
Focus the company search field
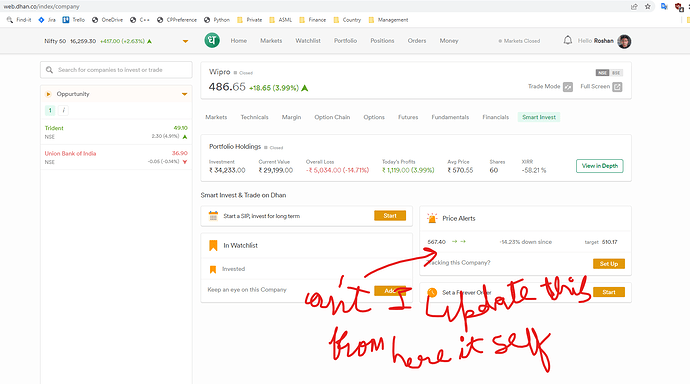click(116, 70)
